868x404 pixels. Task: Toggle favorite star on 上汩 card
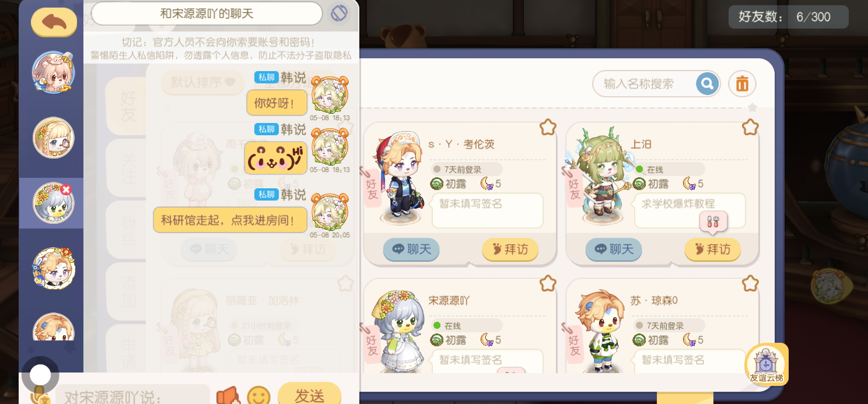pos(750,127)
